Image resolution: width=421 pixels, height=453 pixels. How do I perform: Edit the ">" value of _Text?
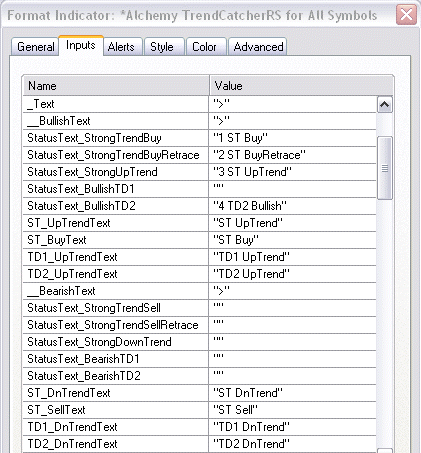(293, 104)
